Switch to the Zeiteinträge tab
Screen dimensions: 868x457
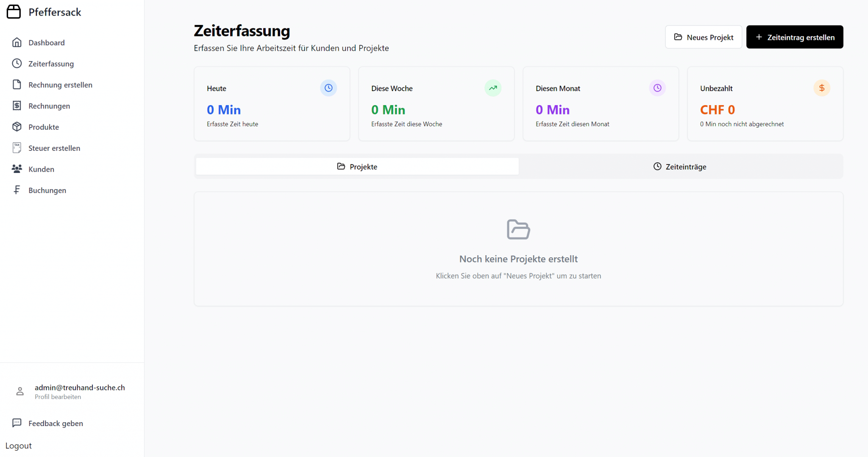click(x=680, y=167)
